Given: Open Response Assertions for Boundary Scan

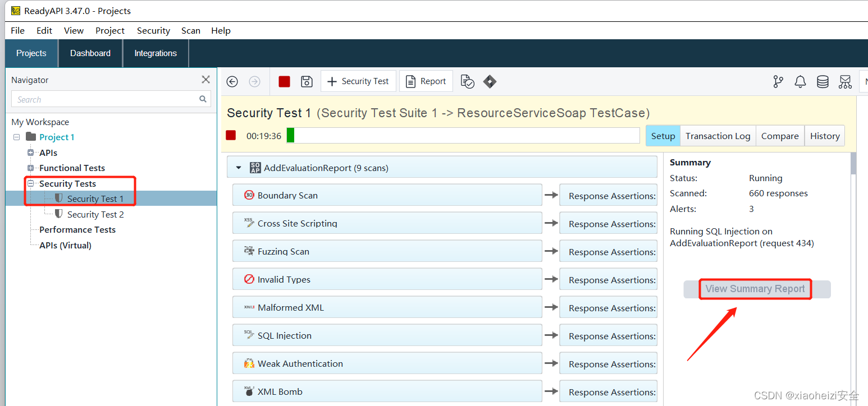Looking at the screenshot, I should (x=608, y=196).
